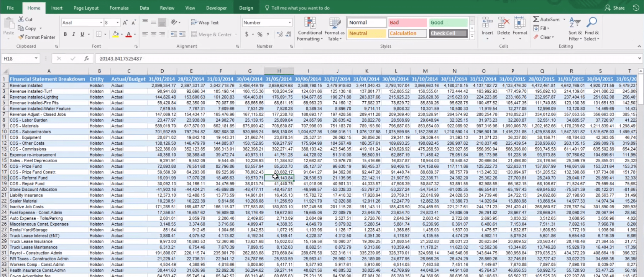Click the Paste clipboard icon

click(x=8, y=24)
